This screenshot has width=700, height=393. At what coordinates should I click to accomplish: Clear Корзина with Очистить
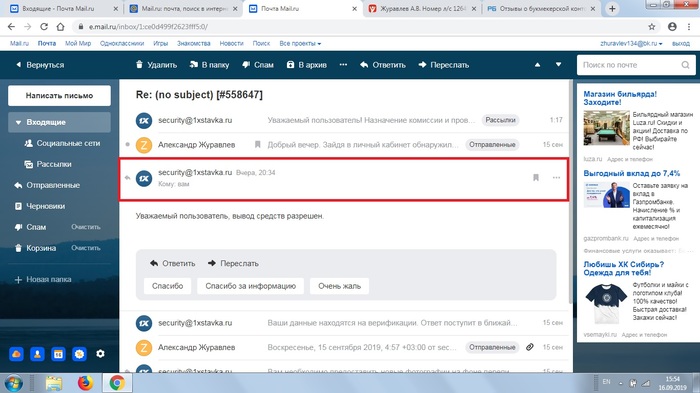[x=86, y=248]
